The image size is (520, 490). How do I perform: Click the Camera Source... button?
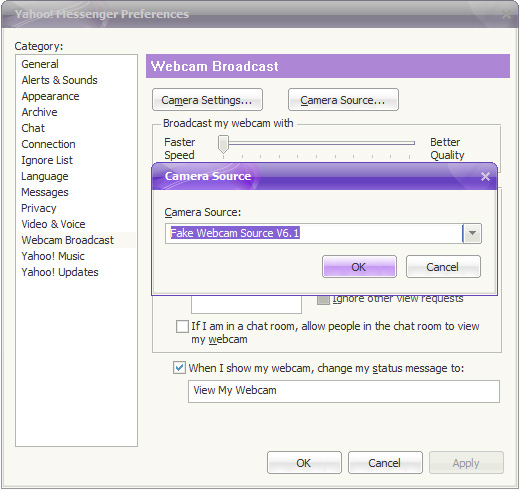343,100
